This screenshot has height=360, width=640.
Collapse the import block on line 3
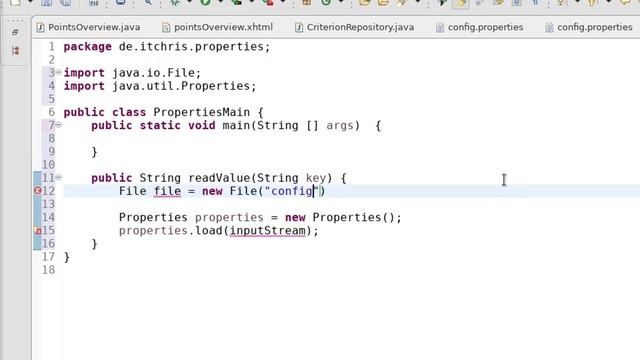(x=58, y=73)
